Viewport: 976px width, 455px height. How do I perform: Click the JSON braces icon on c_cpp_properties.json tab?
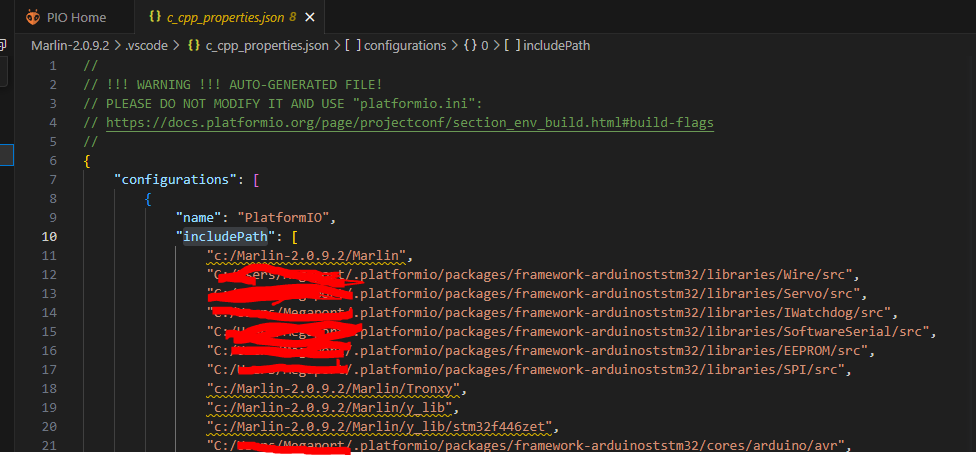[155, 17]
